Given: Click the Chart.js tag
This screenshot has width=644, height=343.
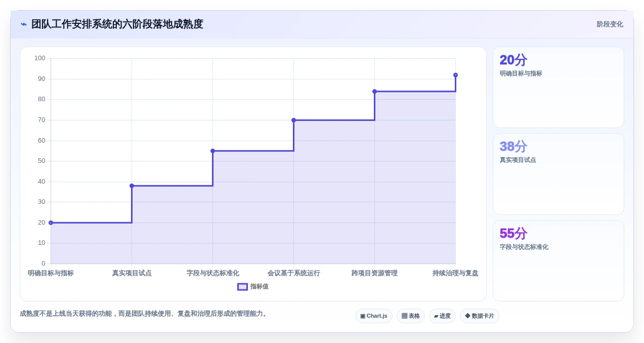Looking at the screenshot, I should click(x=373, y=316).
